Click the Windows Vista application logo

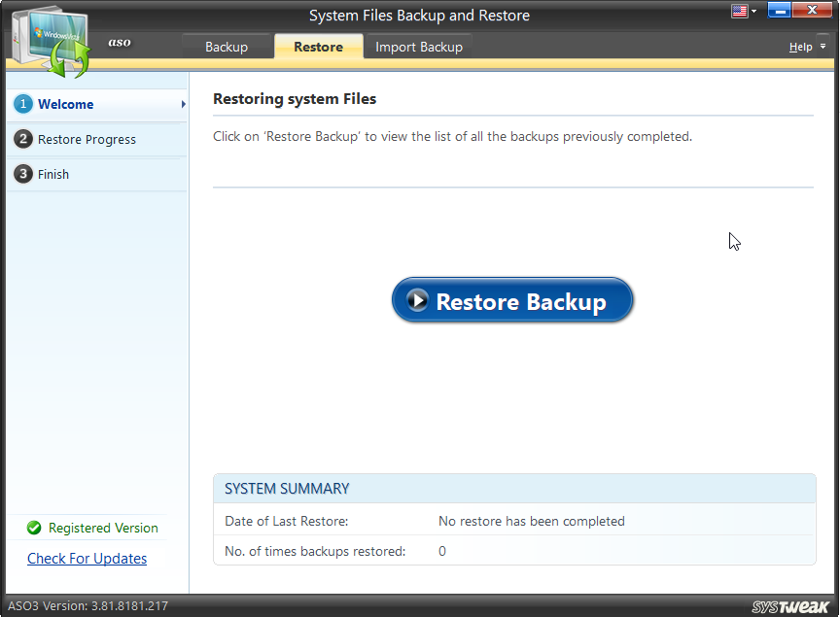tap(51, 34)
